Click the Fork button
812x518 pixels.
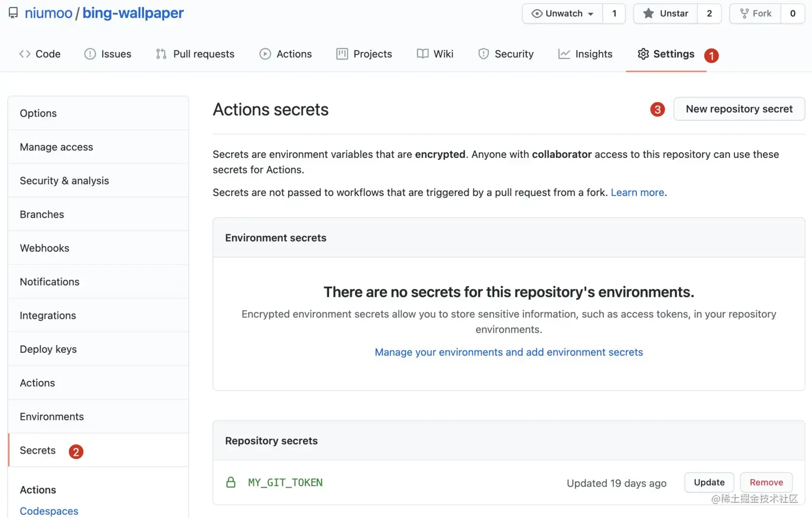click(755, 14)
